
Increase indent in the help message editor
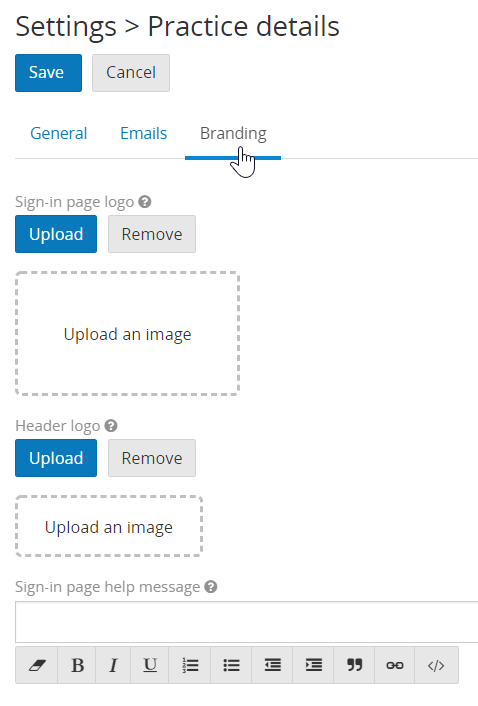click(x=313, y=665)
